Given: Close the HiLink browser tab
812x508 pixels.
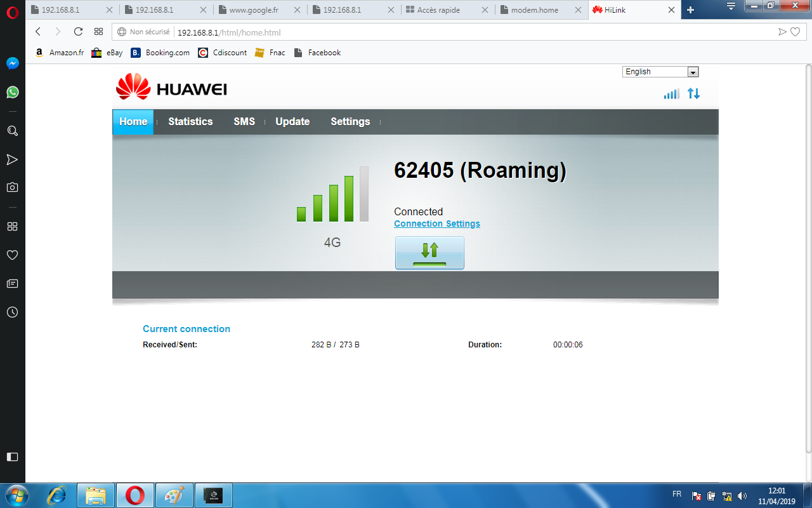Looking at the screenshot, I should (671, 10).
